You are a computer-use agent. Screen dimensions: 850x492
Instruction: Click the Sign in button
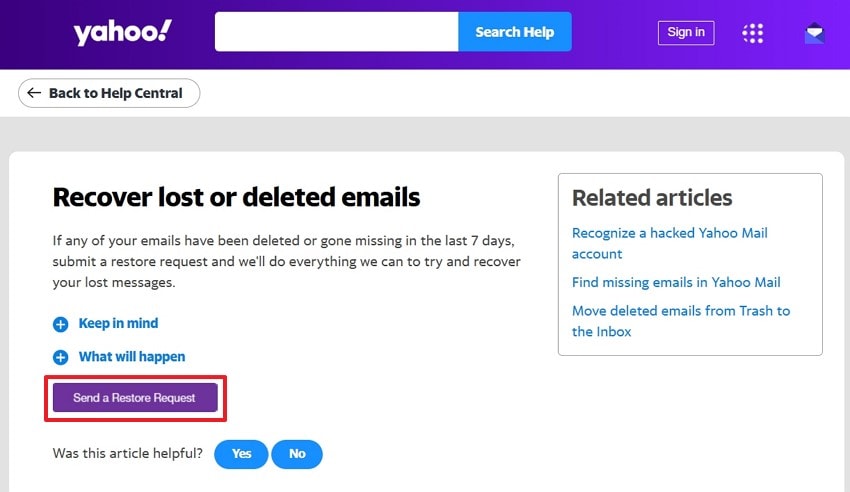tap(686, 32)
